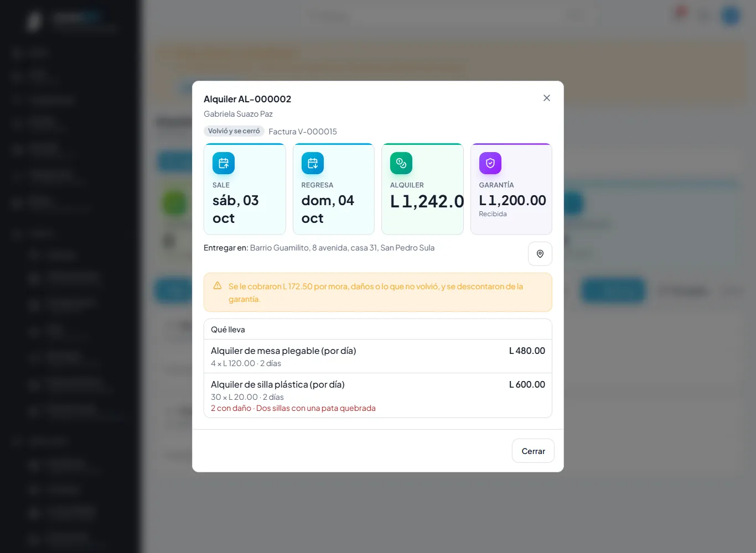Screen dimensions: 756x553
Task: Close the Alquiler AL-000002 dialog with X
Action: coord(547,98)
